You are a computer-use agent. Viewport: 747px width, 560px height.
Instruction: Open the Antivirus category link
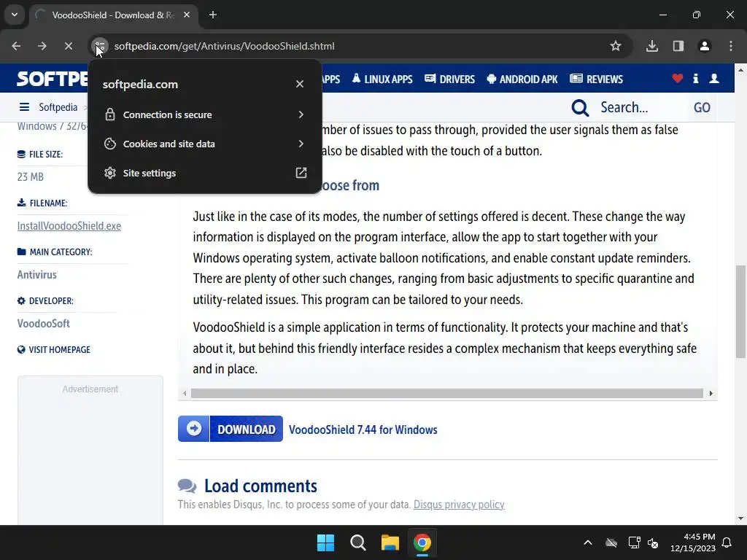[x=36, y=275]
